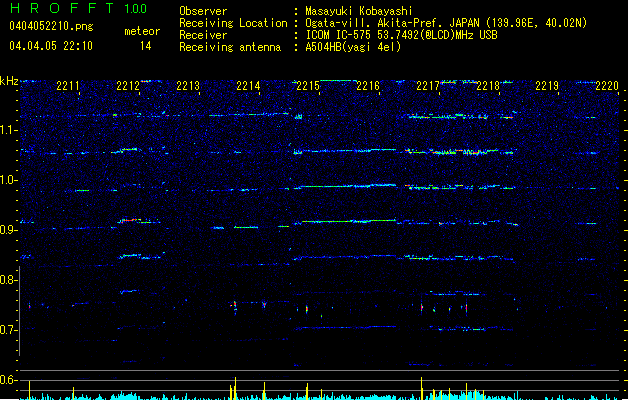Click the 2220 time marker
This screenshot has height=400, width=629.
pyautogui.click(x=607, y=86)
